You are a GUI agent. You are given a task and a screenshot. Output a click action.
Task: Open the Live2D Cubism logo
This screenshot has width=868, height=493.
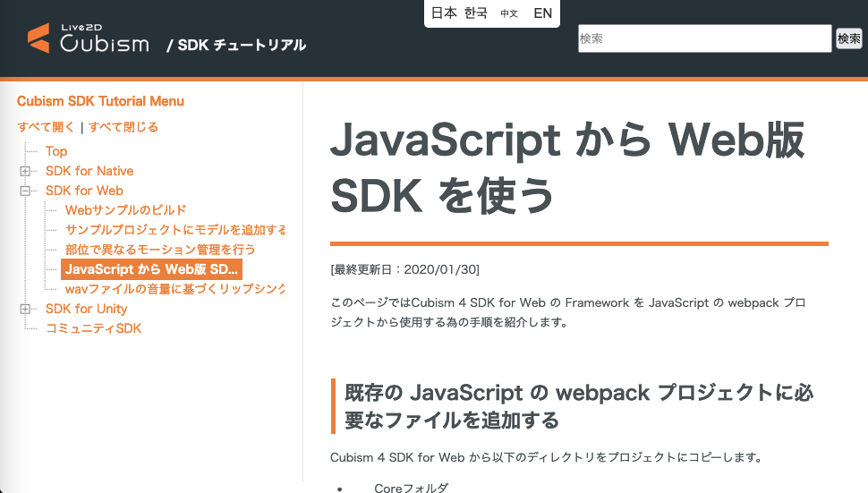point(89,38)
